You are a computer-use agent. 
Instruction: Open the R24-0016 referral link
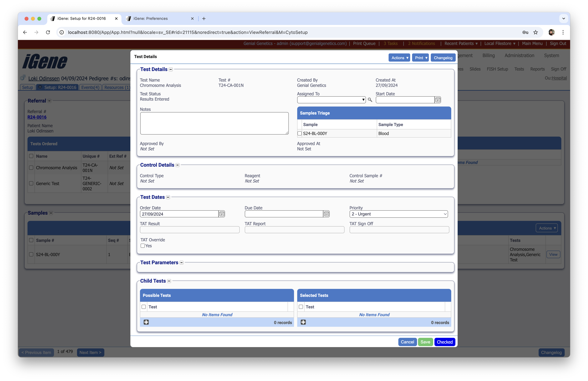point(37,117)
